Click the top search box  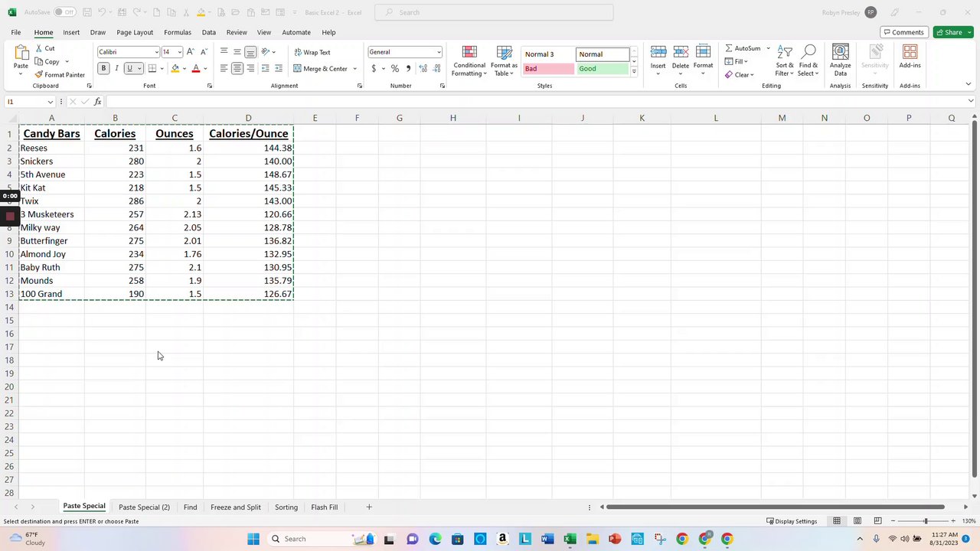(494, 12)
